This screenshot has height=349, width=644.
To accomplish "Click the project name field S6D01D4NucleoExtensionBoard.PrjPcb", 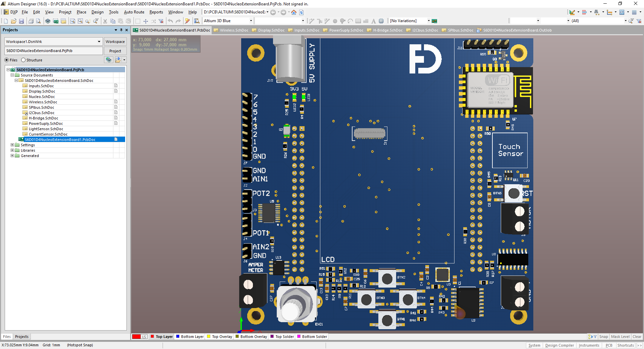I will [x=54, y=51].
